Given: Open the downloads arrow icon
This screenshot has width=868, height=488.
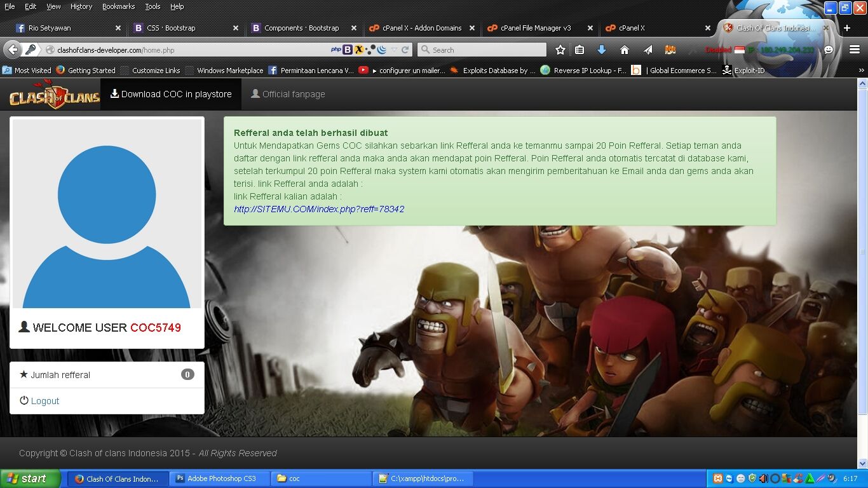Looking at the screenshot, I should point(602,50).
